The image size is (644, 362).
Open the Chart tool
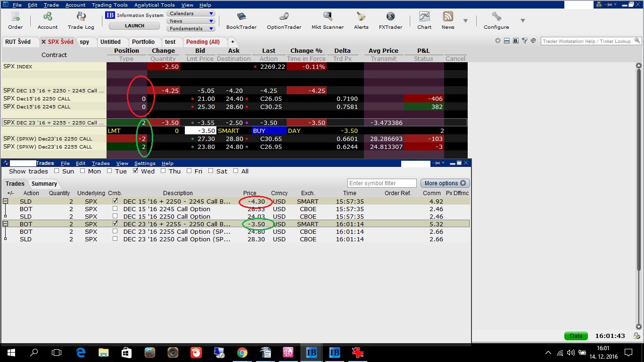pos(424,20)
